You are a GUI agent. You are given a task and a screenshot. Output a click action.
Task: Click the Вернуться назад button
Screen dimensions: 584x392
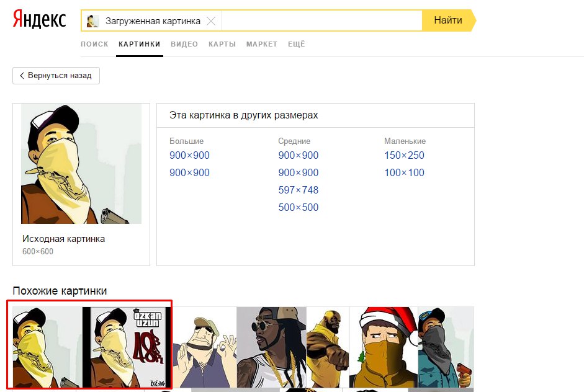(56, 76)
